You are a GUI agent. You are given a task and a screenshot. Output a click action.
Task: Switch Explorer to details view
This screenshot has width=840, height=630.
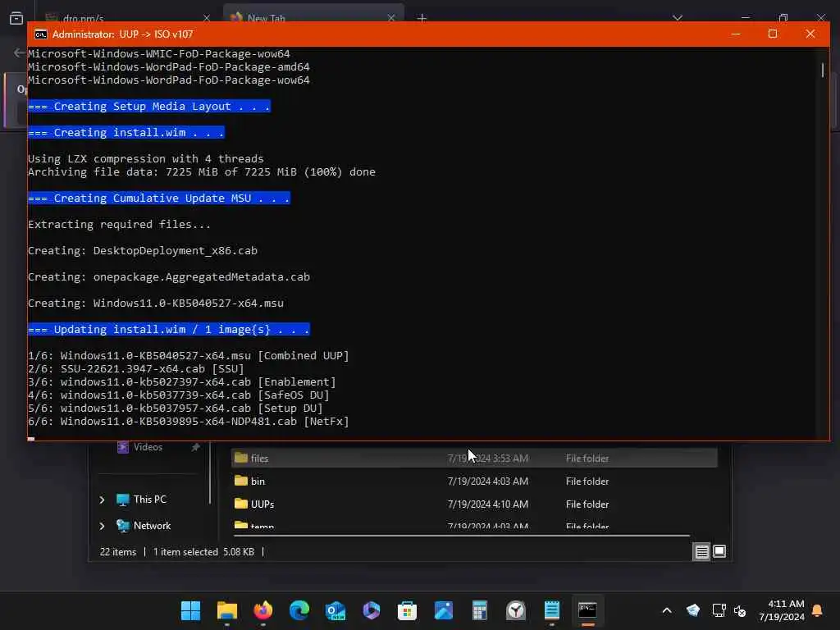click(702, 551)
